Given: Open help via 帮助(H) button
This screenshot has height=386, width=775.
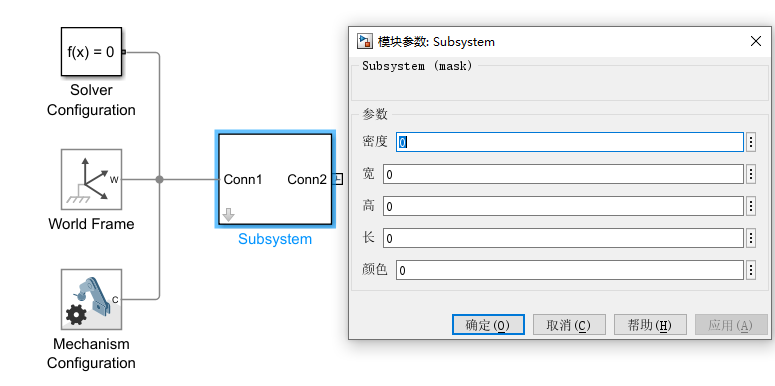Looking at the screenshot, I should pos(650,325).
